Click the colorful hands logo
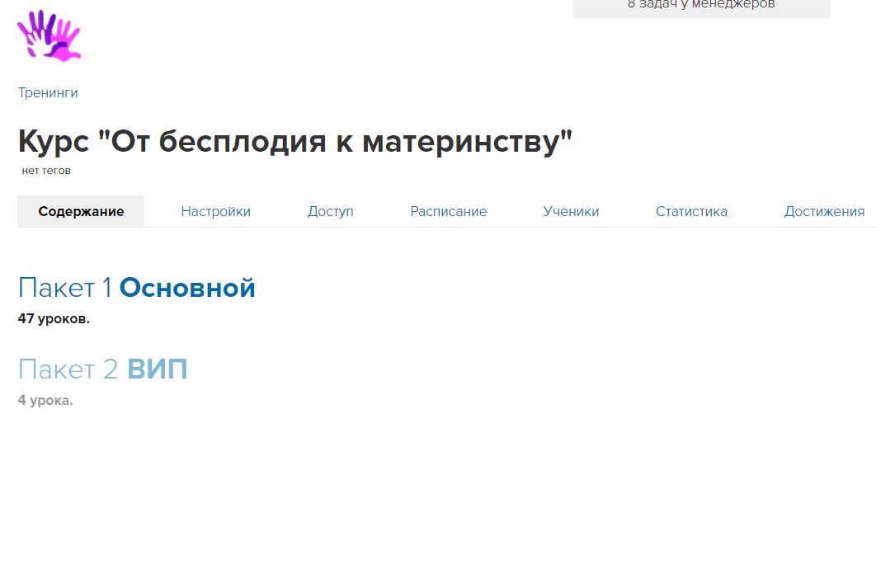 49,35
